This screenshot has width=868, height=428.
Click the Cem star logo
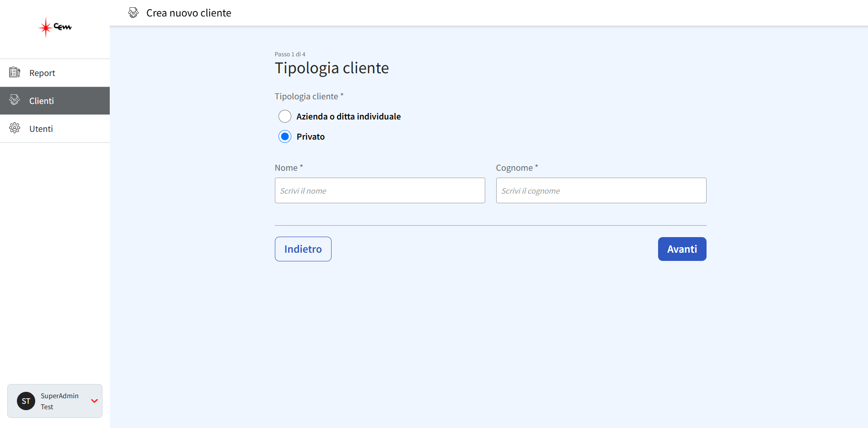tap(55, 27)
